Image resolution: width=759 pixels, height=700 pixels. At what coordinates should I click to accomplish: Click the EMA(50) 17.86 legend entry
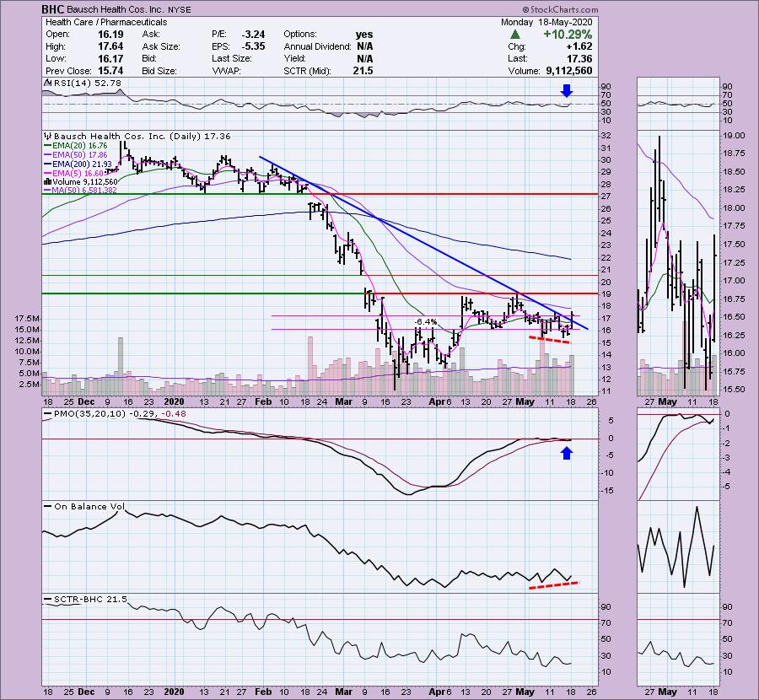point(80,155)
